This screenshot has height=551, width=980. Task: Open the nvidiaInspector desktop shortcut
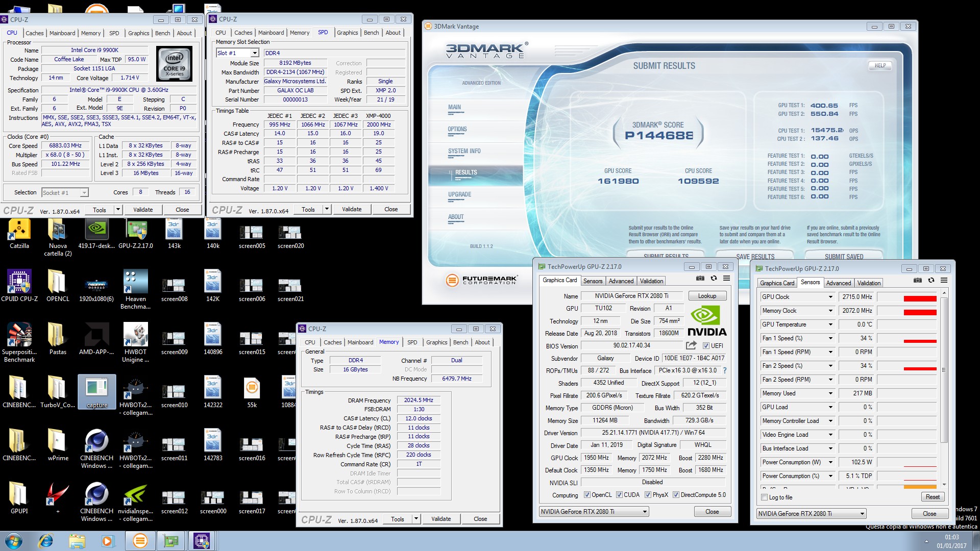point(135,503)
